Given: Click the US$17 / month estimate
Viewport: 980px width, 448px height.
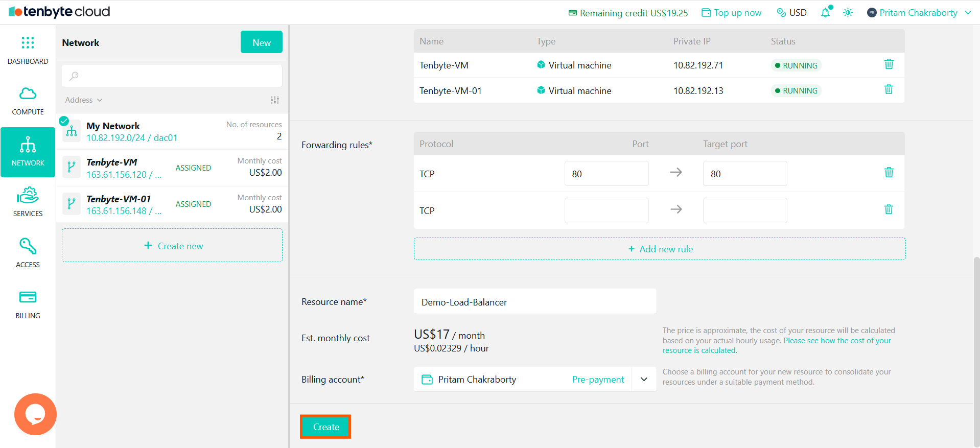Looking at the screenshot, I should 449,335.
